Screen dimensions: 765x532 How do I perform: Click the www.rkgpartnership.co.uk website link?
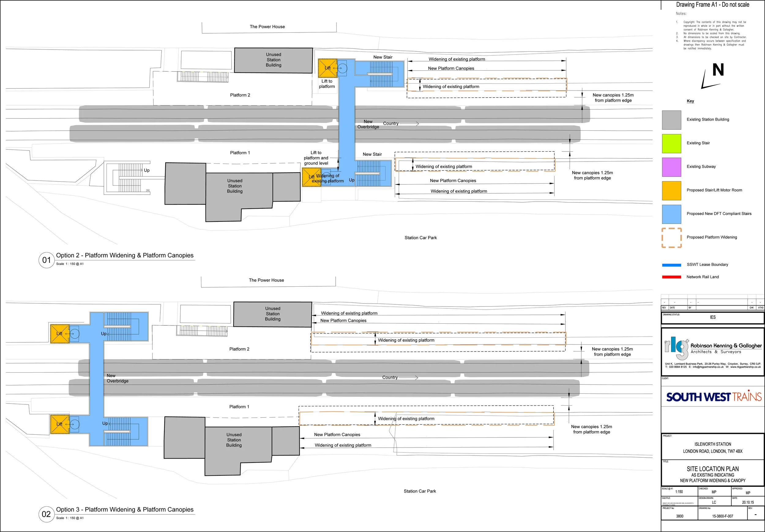pyautogui.click(x=745, y=367)
